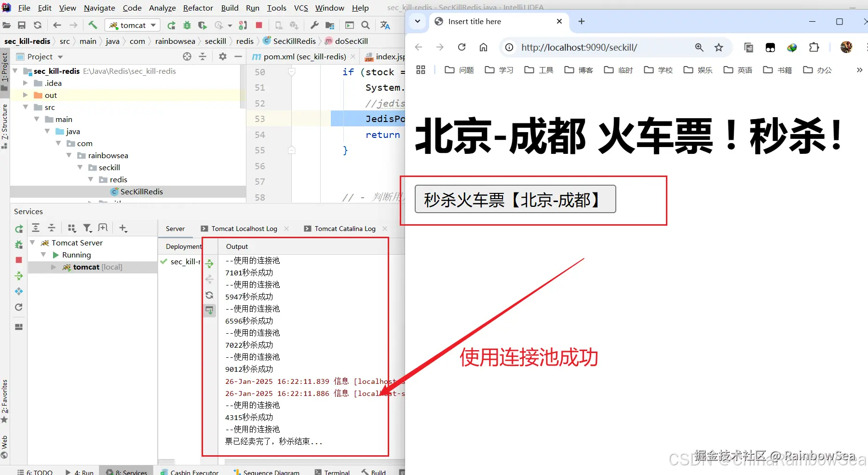Click the rerun icon in the Services toolbar

(x=19, y=228)
